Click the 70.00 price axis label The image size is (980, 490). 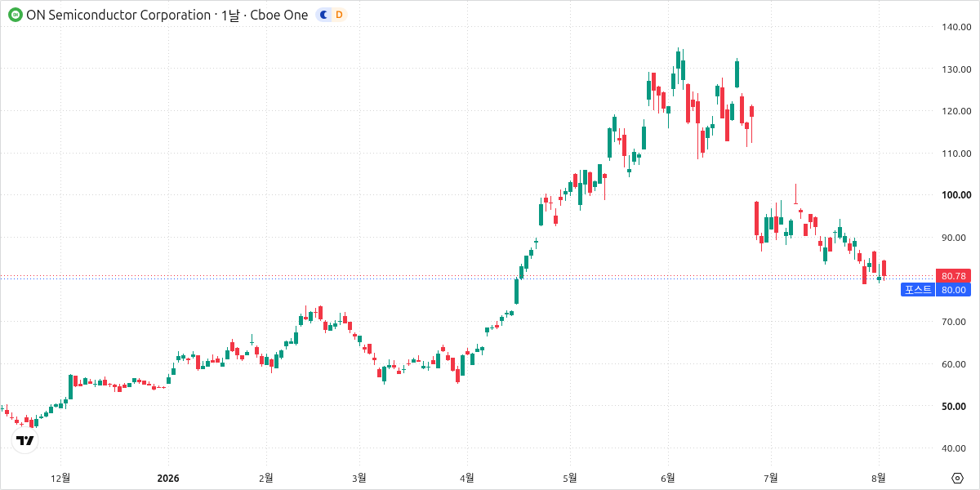pos(955,322)
